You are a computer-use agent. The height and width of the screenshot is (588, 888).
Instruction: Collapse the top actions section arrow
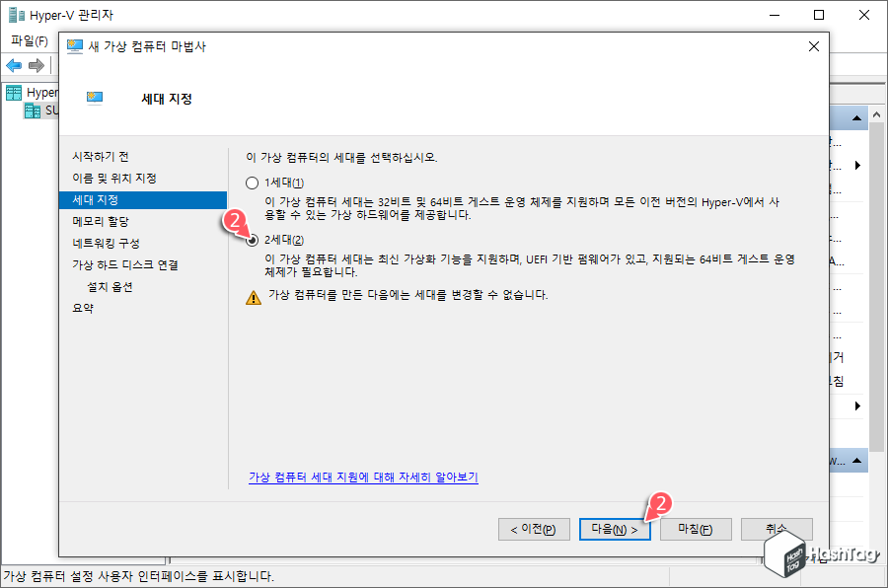[856, 117]
